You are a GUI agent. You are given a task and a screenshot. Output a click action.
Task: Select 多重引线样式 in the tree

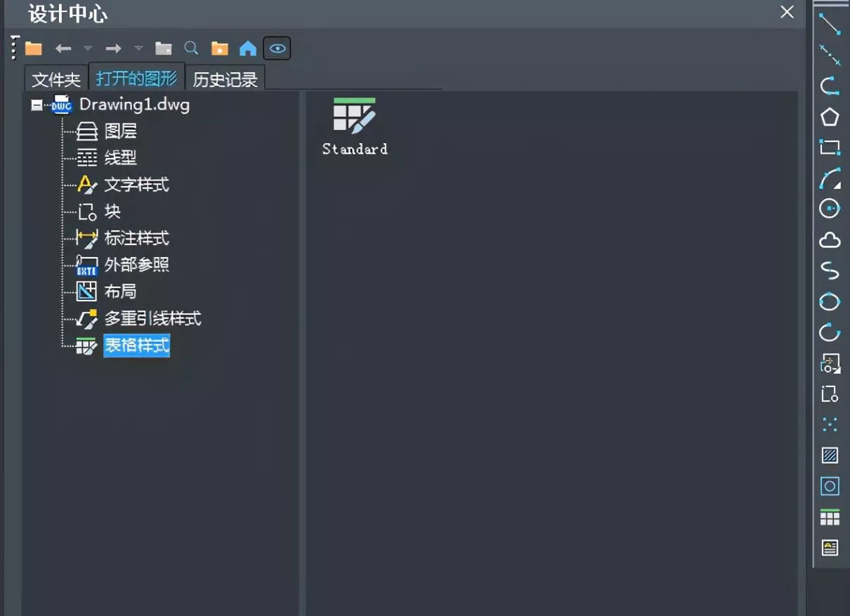152,319
